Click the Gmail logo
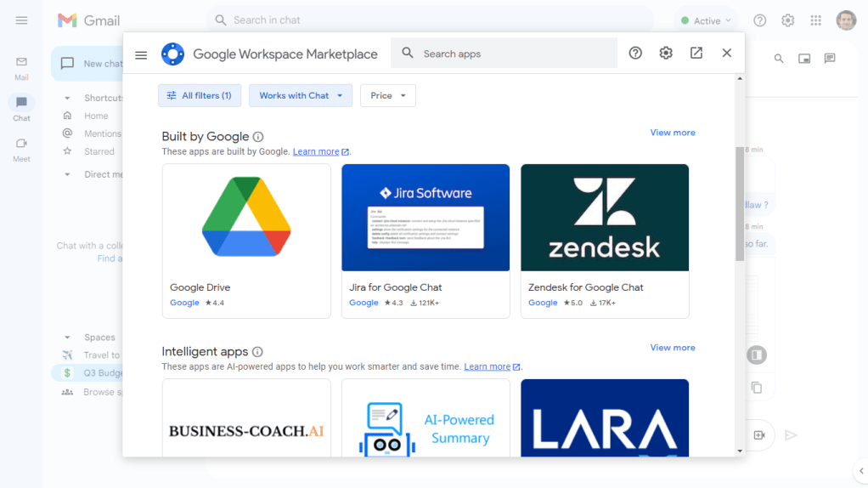Viewport: 868px width, 488px height. (x=88, y=20)
